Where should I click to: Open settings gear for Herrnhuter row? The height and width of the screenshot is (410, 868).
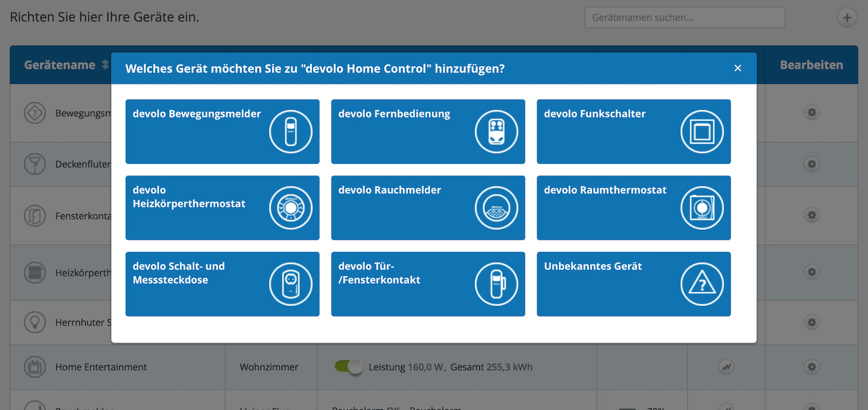[x=812, y=322]
